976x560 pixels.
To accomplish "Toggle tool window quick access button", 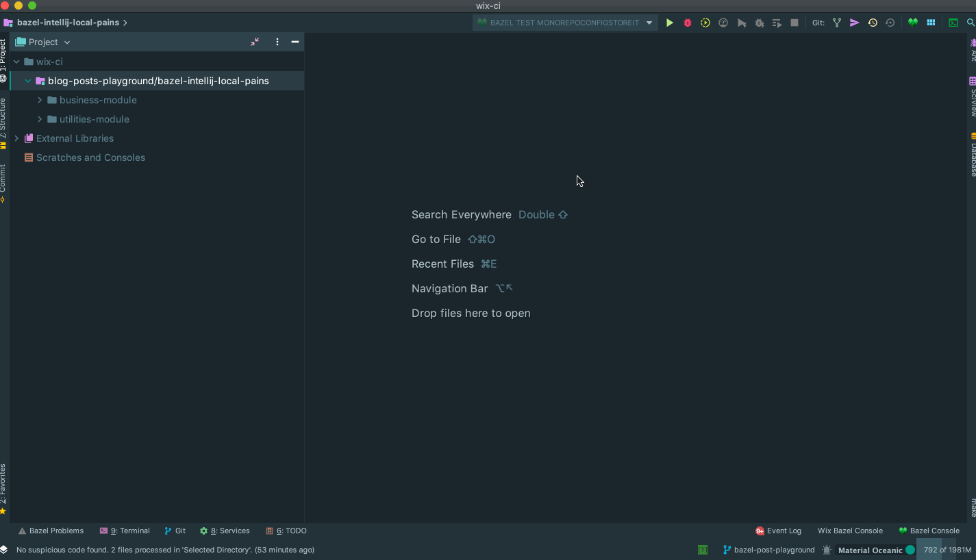I will 4,550.
